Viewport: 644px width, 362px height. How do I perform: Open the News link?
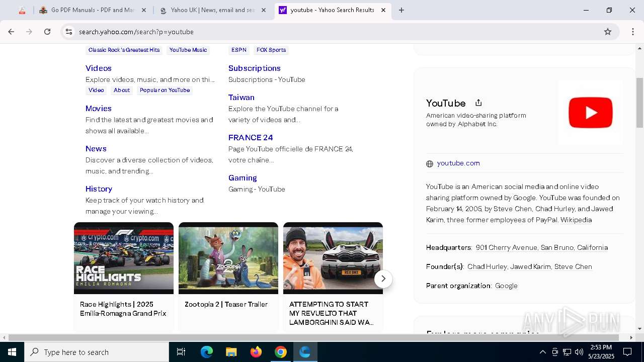pos(96,148)
